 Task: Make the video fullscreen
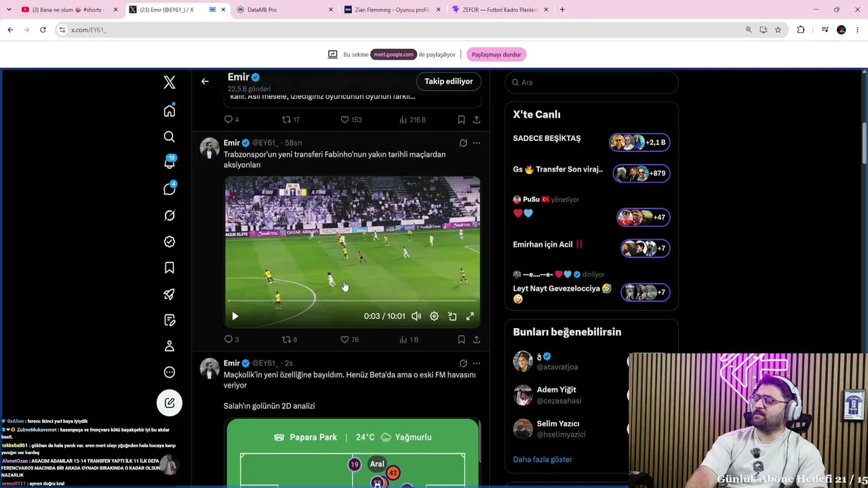click(470, 317)
